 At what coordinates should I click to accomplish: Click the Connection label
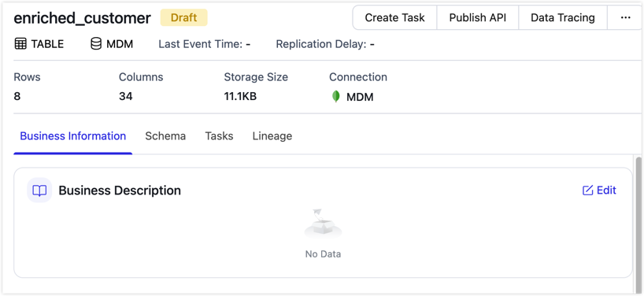[x=358, y=77]
